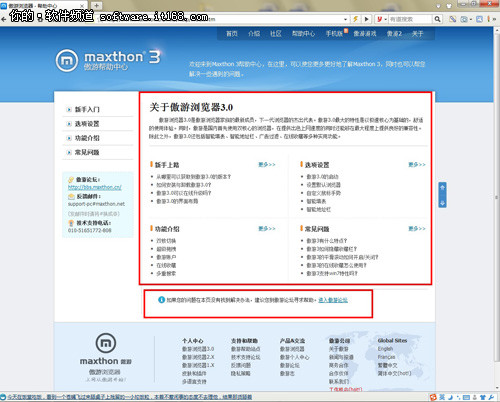Open 手机版 in the top navigation
Image resolution: width=500 pixels, height=402 pixels.
[x=334, y=34]
